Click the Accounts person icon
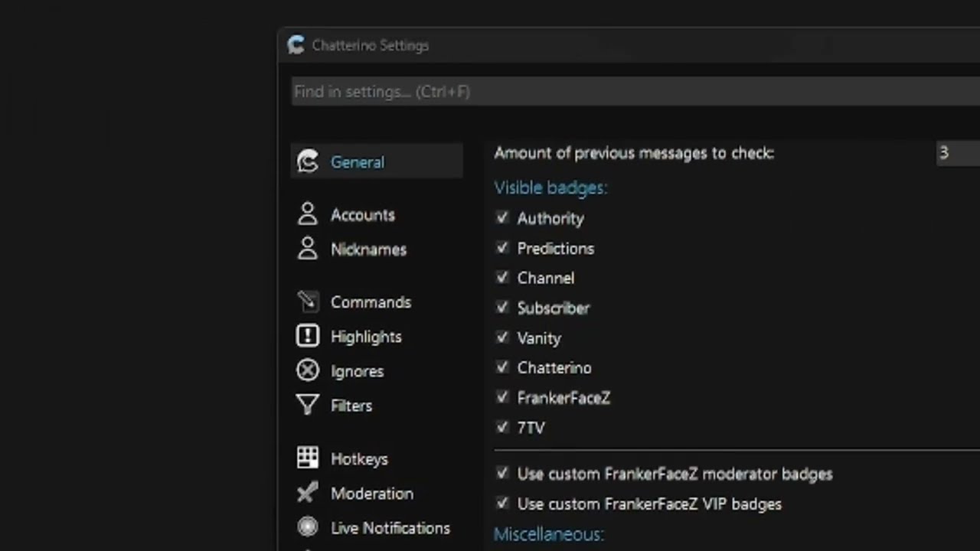 coord(308,214)
